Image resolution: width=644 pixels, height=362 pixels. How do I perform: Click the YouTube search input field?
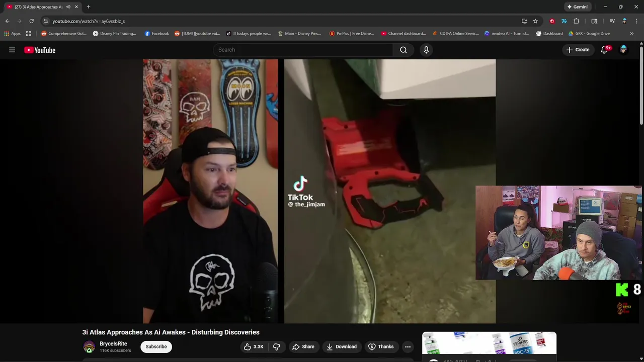click(x=303, y=50)
